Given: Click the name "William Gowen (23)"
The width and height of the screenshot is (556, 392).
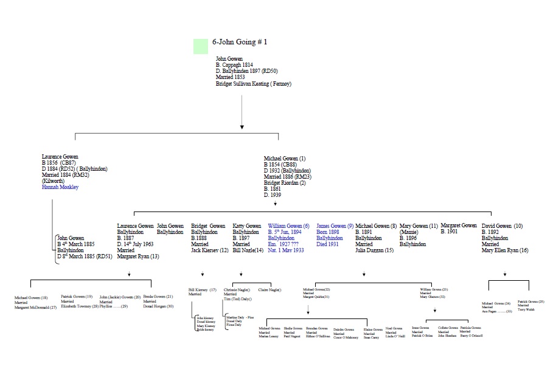Looking at the screenshot, I should [434, 289].
